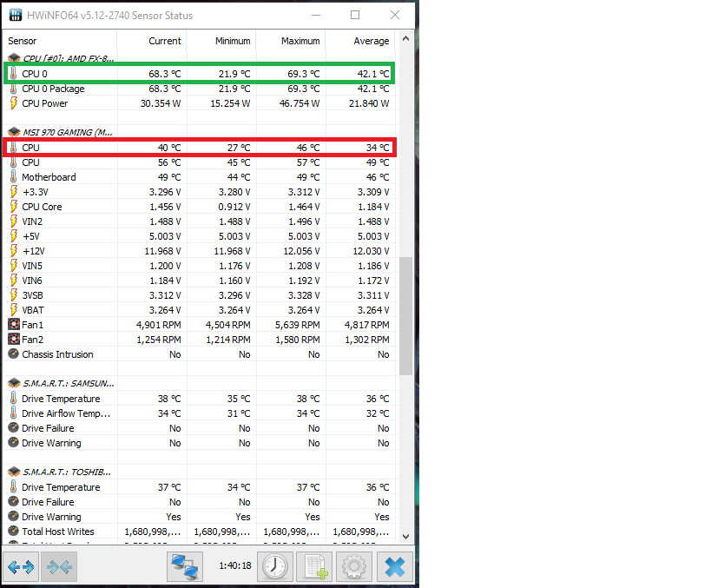Click the Fan2 fan icon

coord(14,339)
